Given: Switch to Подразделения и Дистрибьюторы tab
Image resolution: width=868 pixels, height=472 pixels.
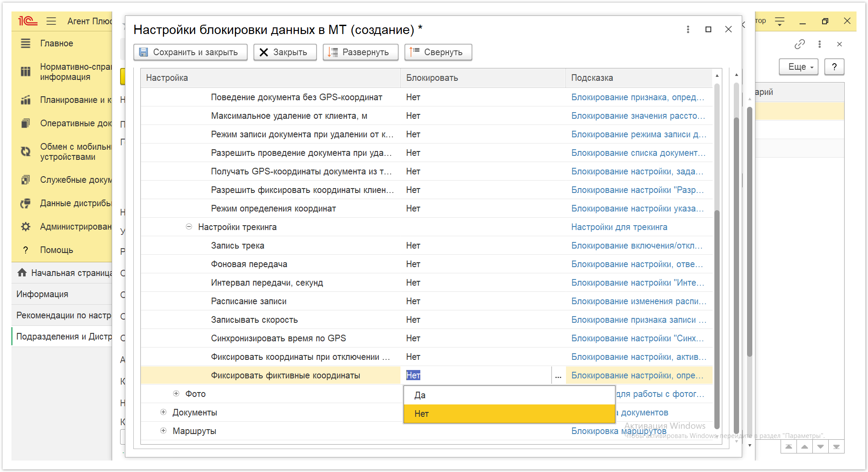Looking at the screenshot, I should coord(62,336).
